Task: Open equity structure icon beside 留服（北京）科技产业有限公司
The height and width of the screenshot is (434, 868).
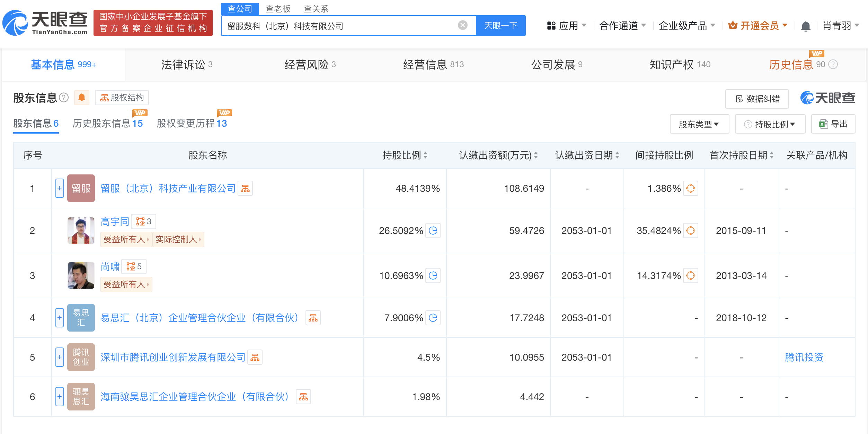Action: [245, 189]
